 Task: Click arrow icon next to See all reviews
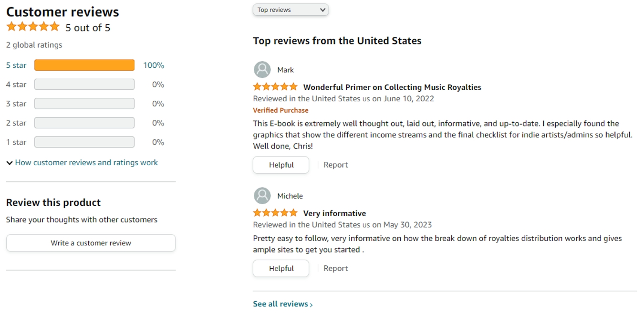click(x=312, y=304)
